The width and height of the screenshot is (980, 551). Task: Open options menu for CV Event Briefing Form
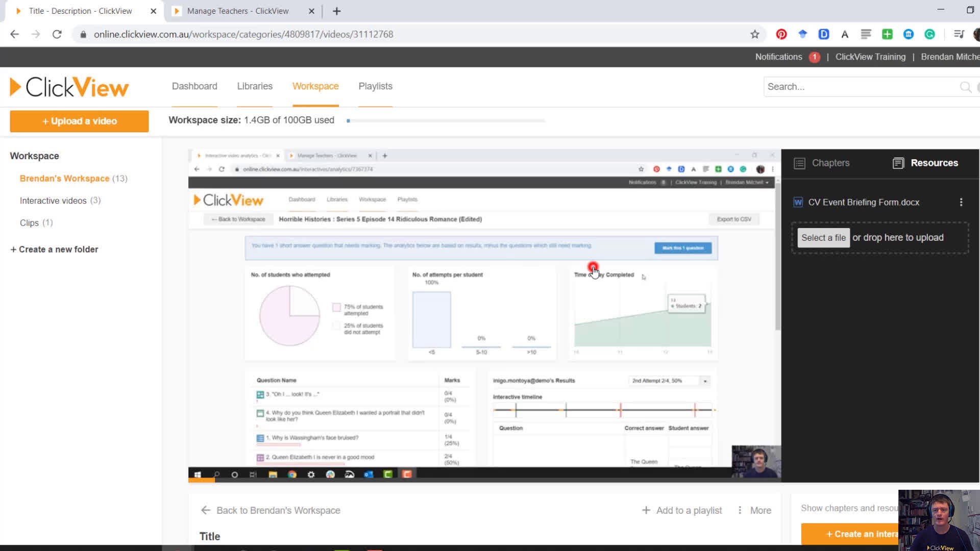pyautogui.click(x=961, y=203)
